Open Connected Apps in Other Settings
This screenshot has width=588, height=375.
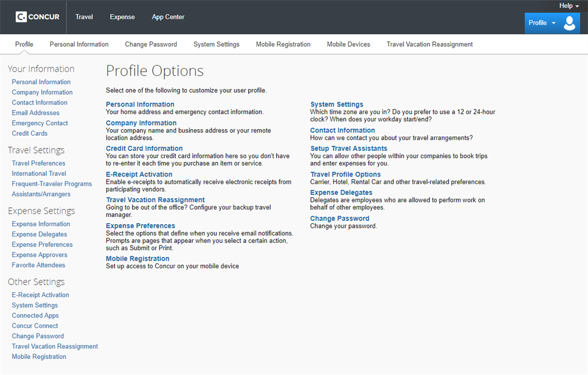tap(35, 316)
